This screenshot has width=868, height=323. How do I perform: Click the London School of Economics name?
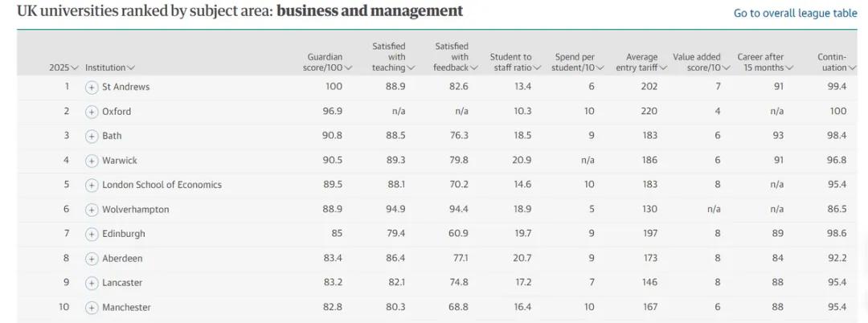162,185
